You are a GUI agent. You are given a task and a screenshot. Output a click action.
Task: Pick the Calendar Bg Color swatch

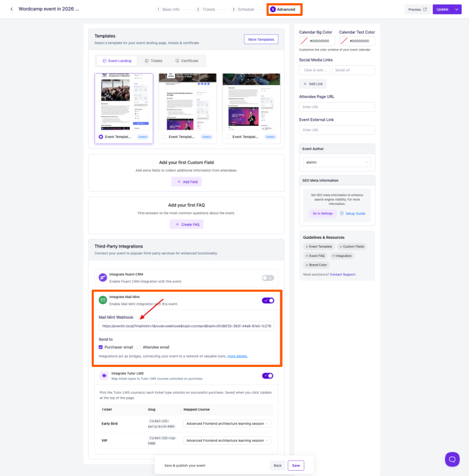[x=304, y=41]
